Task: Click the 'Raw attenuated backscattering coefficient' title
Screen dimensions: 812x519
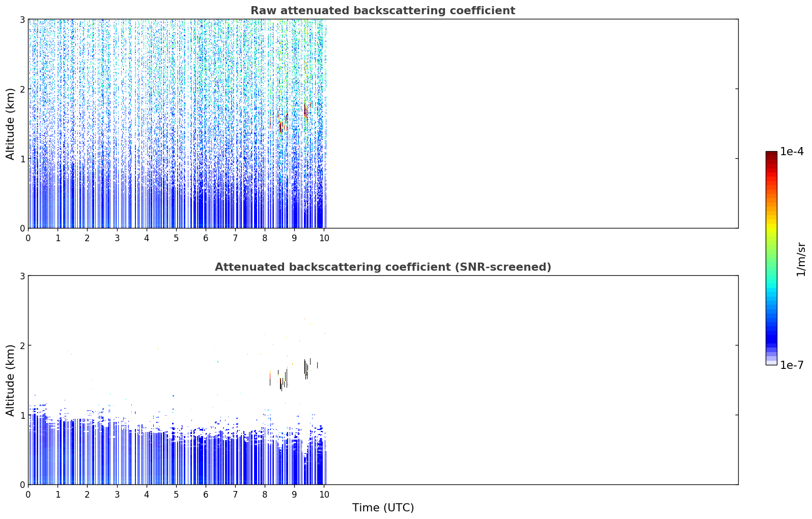Action: point(383,11)
